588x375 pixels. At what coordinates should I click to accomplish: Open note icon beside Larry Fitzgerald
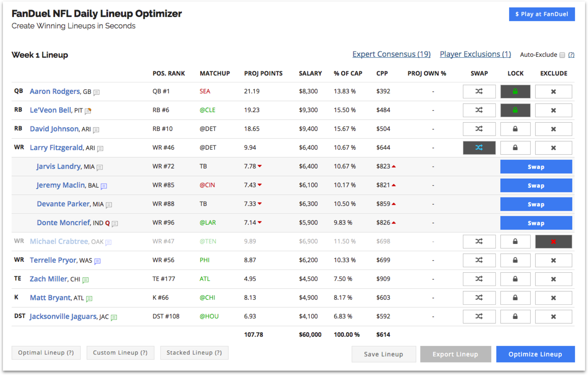coord(100,149)
